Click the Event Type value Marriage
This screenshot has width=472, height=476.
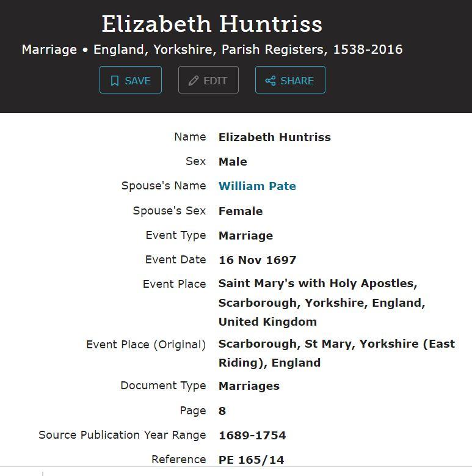tap(245, 235)
